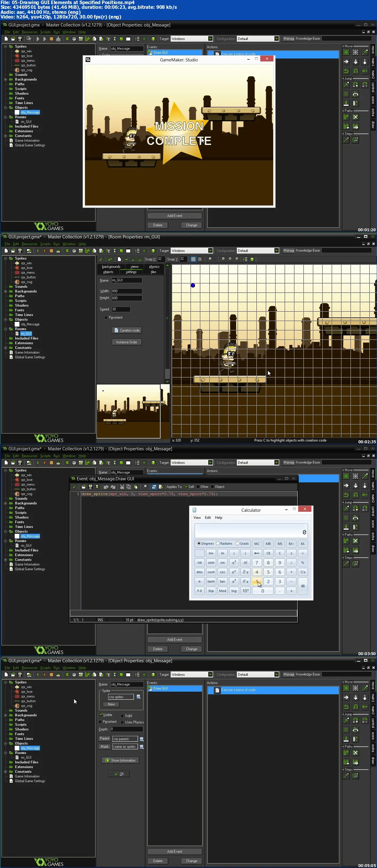This screenshot has height=868, width=377.
Task: Toggle isometric grid icon in room toolbar
Action: 200,259
